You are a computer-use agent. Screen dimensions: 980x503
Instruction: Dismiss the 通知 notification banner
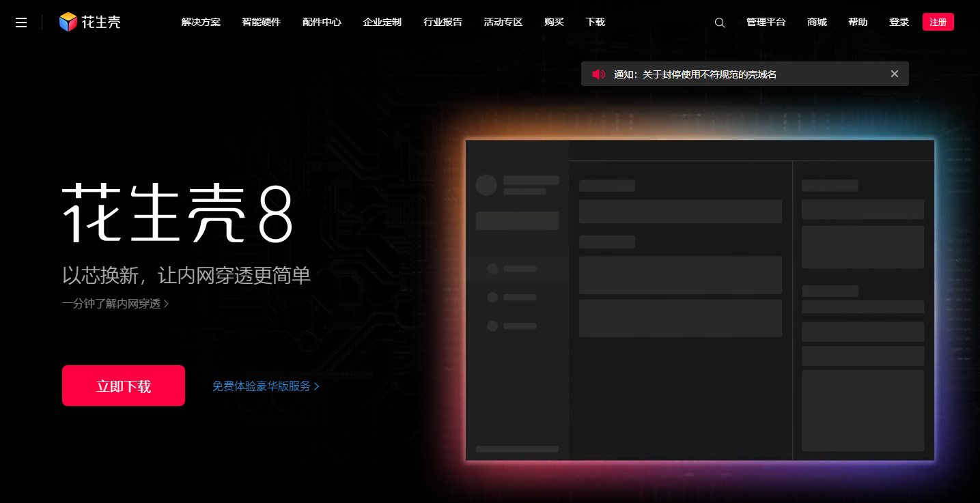click(x=895, y=74)
